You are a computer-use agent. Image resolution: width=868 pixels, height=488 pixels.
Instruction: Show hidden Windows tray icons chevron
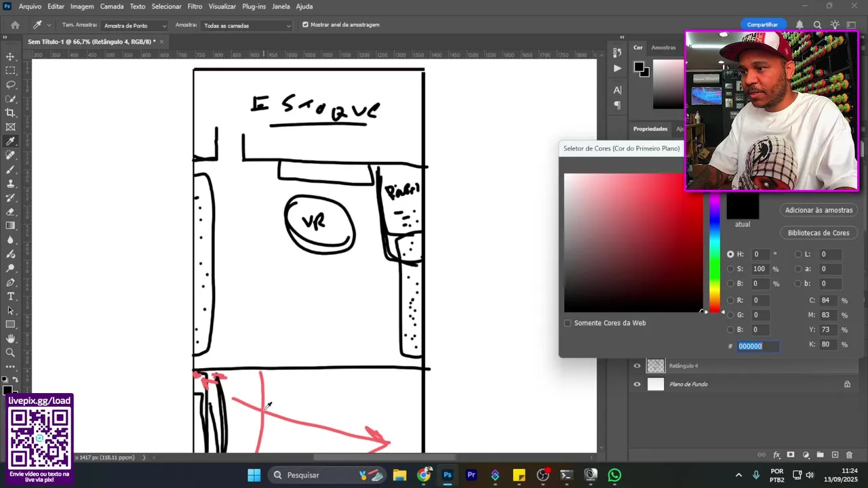(x=739, y=475)
